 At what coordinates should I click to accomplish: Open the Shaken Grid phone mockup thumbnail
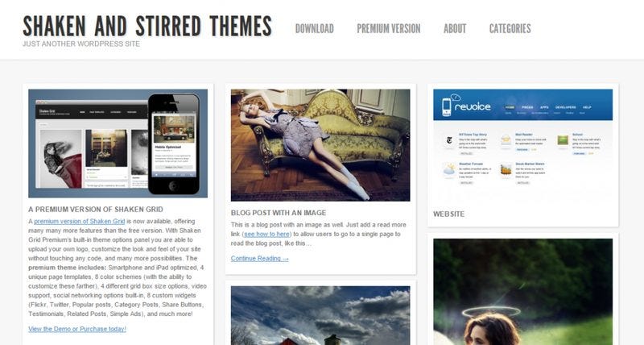point(118,143)
